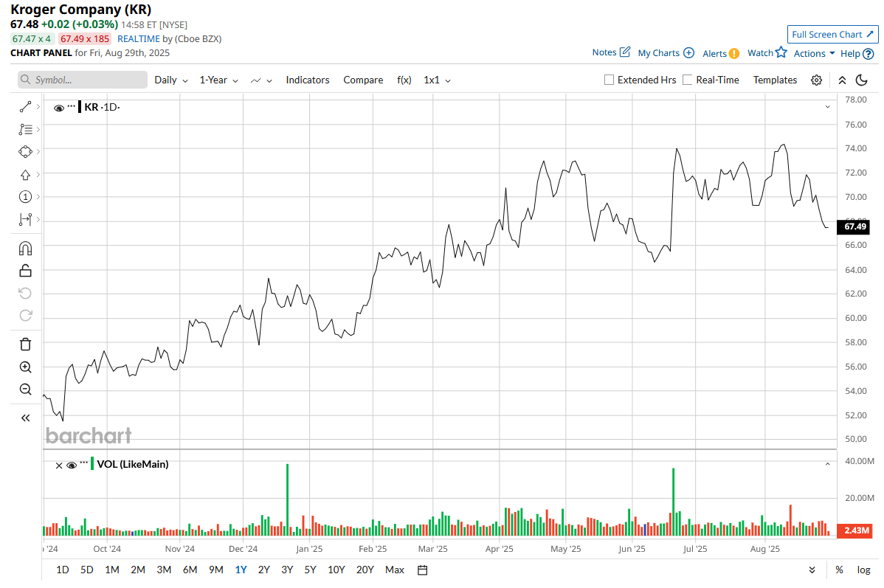Zoom out of the chart
Screen dimensions: 884x588
[25, 390]
